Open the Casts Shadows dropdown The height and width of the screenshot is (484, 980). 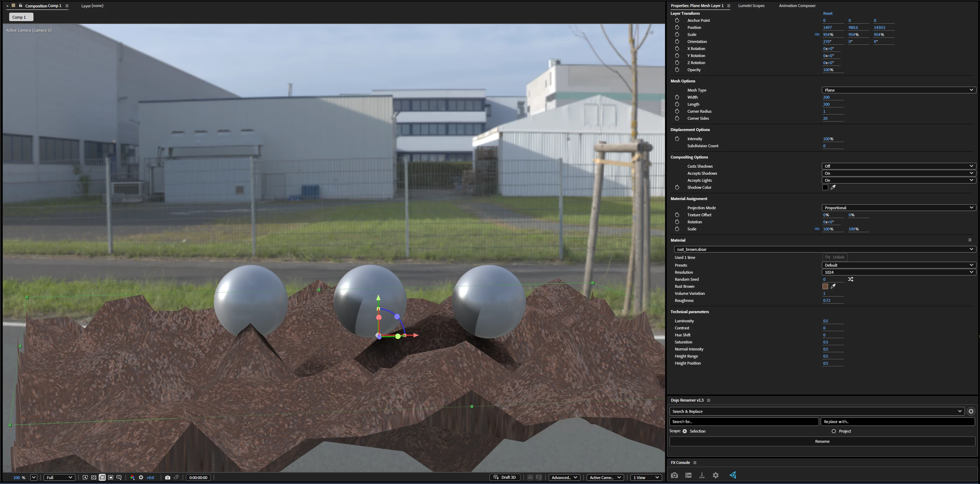pos(898,166)
